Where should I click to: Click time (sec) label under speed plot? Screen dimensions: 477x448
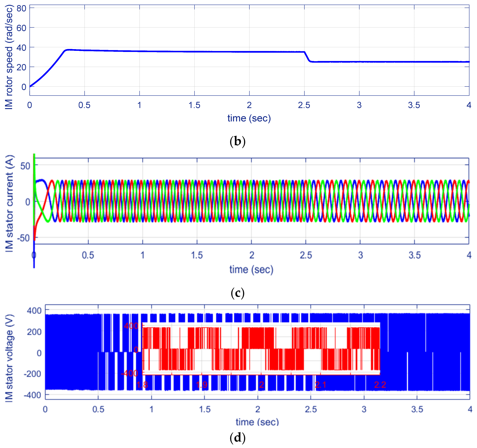(x=249, y=118)
